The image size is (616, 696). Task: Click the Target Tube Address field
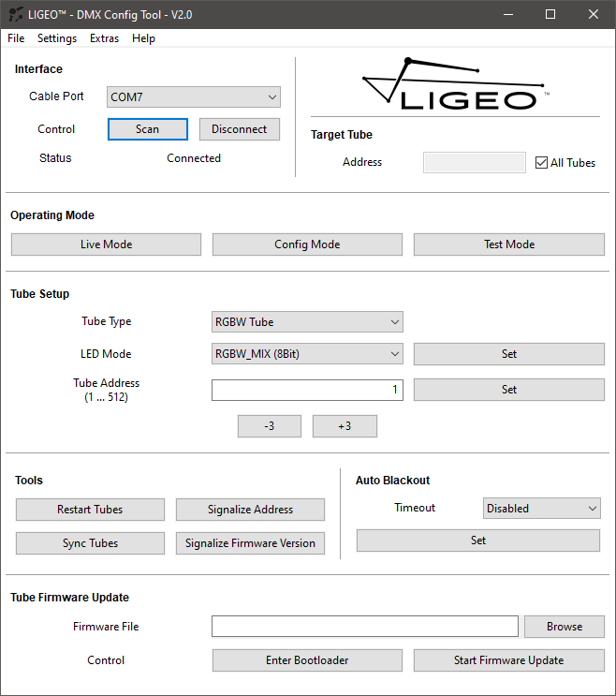click(x=475, y=162)
